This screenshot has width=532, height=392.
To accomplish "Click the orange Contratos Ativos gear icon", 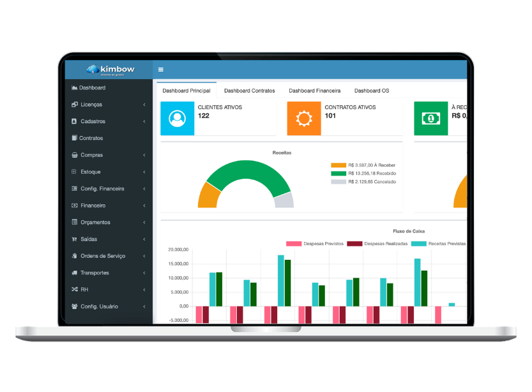I will pos(303,119).
